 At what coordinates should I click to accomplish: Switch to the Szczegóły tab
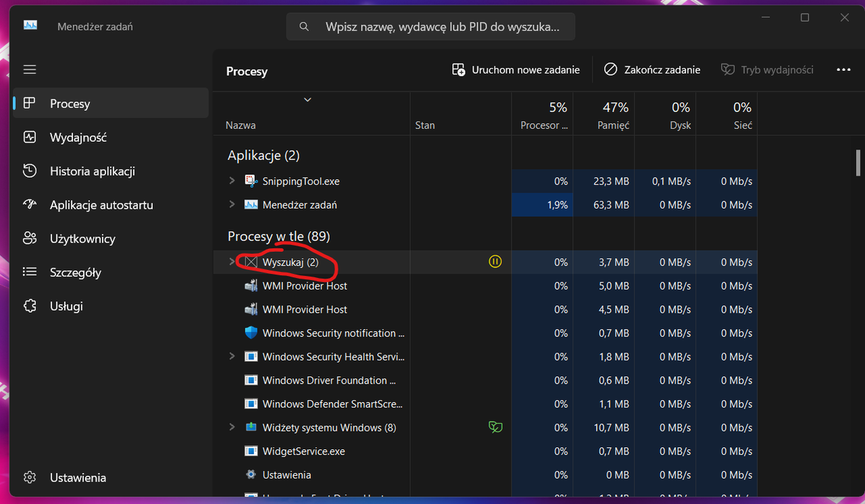(111, 272)
